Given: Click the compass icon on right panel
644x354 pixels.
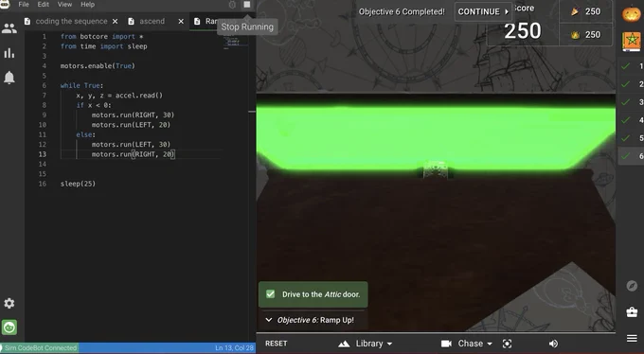Looking at the screenshot, I should coord(632,286).
